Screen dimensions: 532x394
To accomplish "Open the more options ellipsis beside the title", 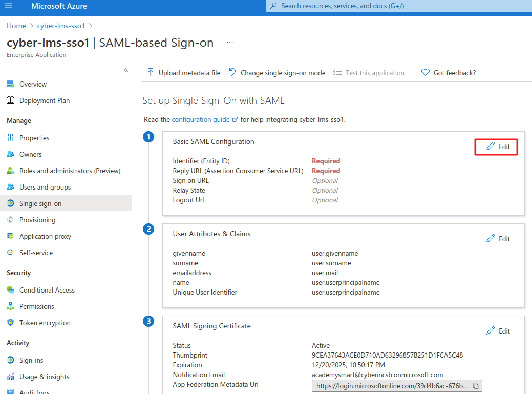I will 230,43.
